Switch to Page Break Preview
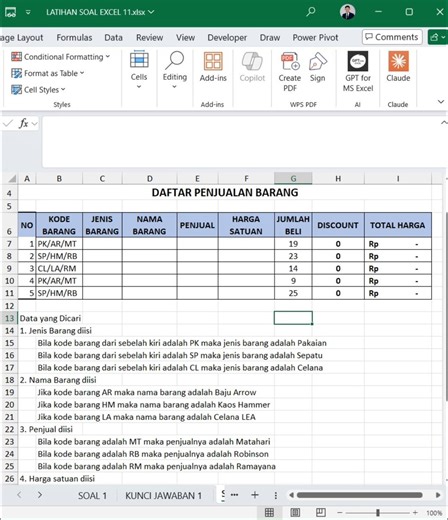The width and height of the screenshot is (448, 520). [x=320, y=512]
